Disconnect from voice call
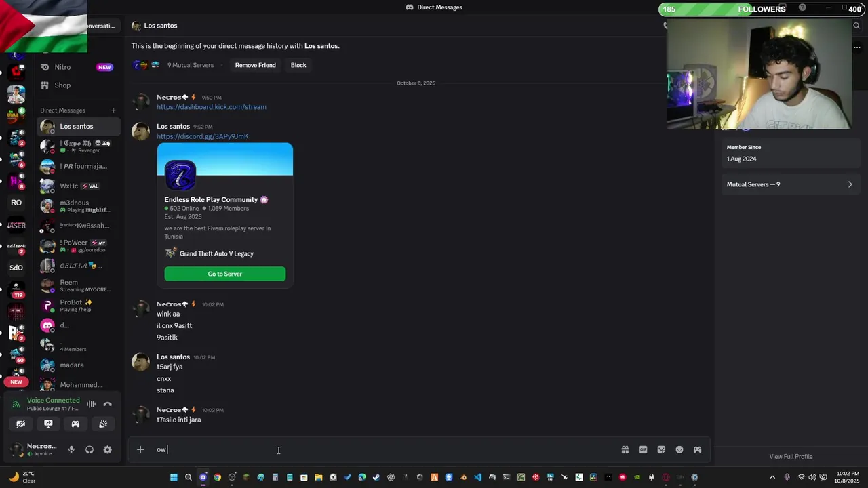868x488 pixels. click(107, 404)
